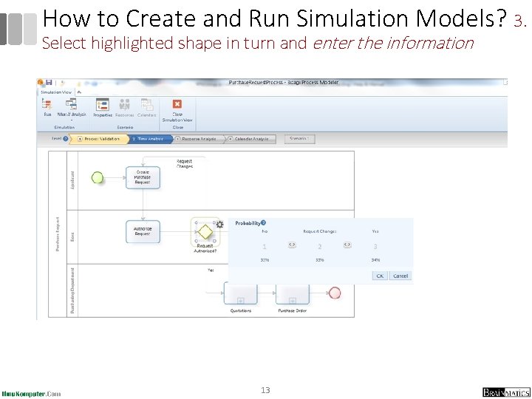Click the Applicant lane header
532x399 pixels.
(x=72, y=180)
